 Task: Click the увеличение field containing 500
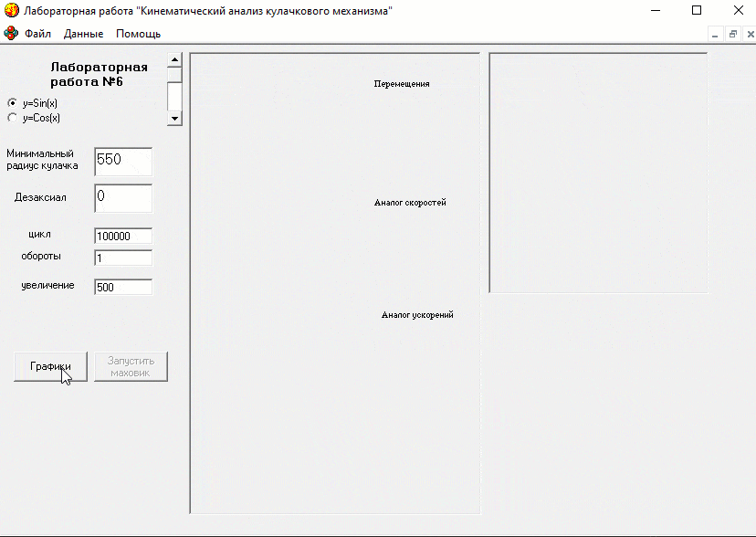pos(122,288)
